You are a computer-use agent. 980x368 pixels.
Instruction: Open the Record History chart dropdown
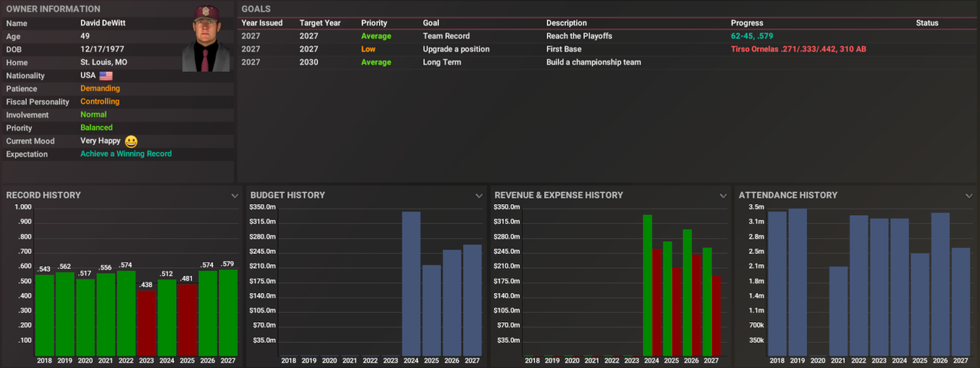pyautogui.click(x=234, y=196)
